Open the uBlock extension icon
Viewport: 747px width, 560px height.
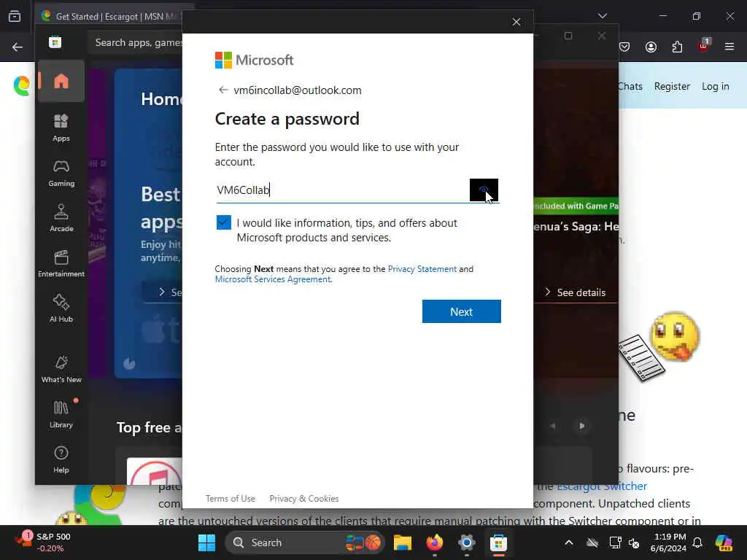[x=704, y=46]
